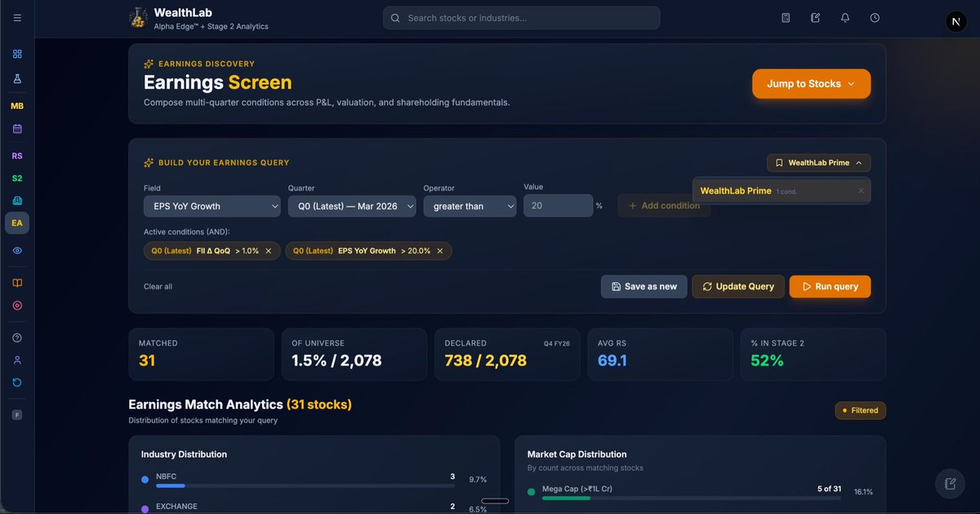Click the green Mega Cap color dot

[x=531, y=492]
